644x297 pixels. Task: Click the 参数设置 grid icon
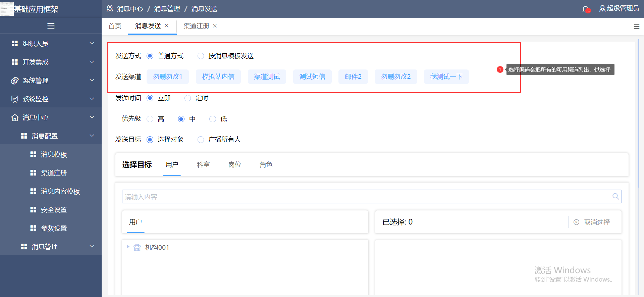[x=33, y=228]
